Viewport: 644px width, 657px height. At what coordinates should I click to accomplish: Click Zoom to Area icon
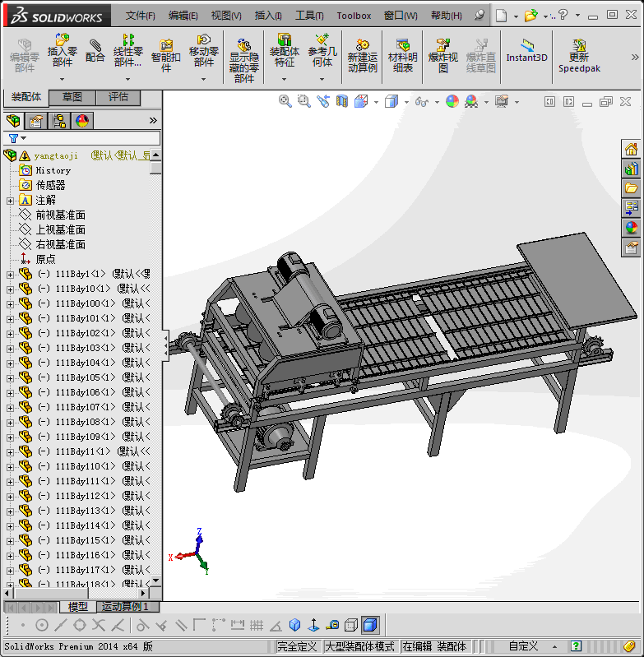tap(303, 101)
